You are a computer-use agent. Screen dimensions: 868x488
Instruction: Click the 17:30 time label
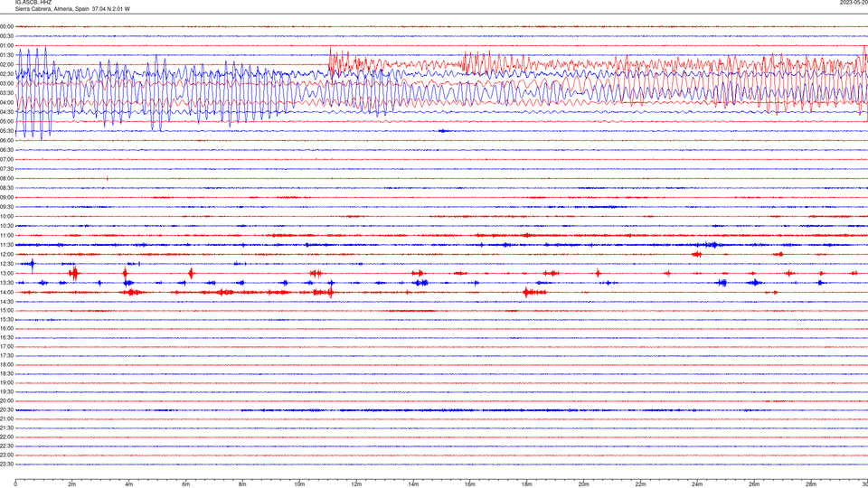(x=6, y=356)
